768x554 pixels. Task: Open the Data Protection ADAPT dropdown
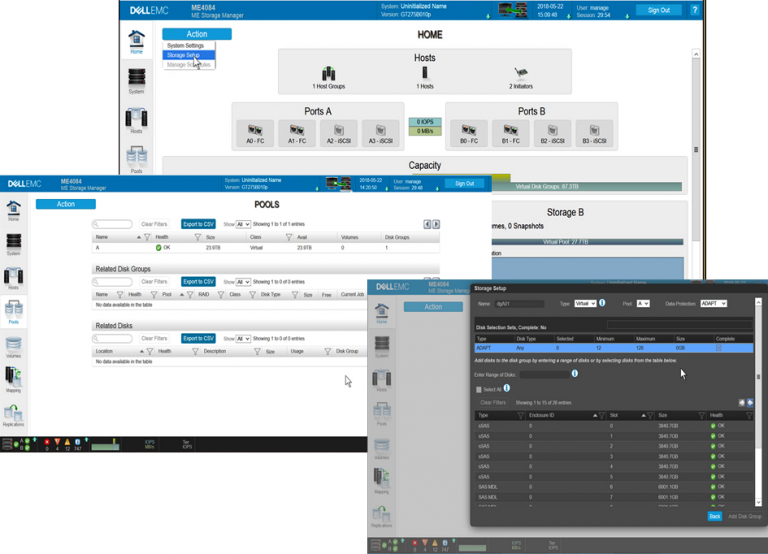pos(712,303)
